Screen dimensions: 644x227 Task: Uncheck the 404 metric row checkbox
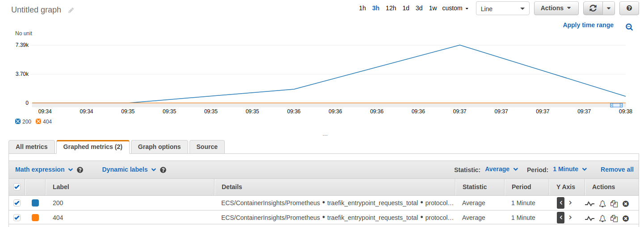(17, 218)
